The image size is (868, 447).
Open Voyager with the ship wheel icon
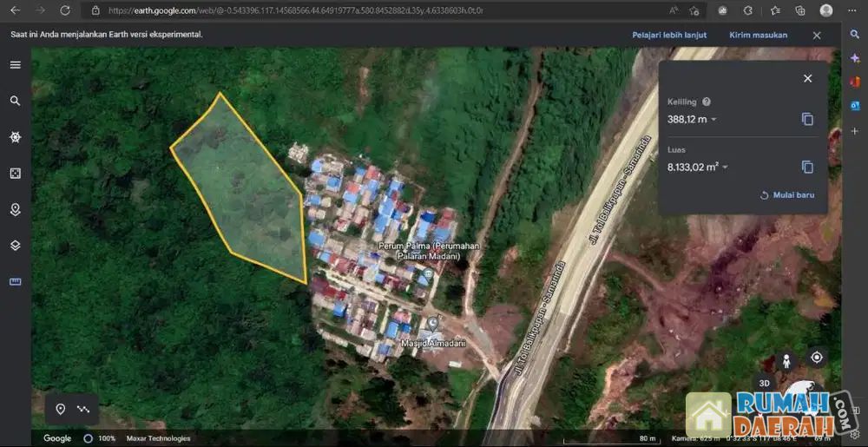click(15, 137)
